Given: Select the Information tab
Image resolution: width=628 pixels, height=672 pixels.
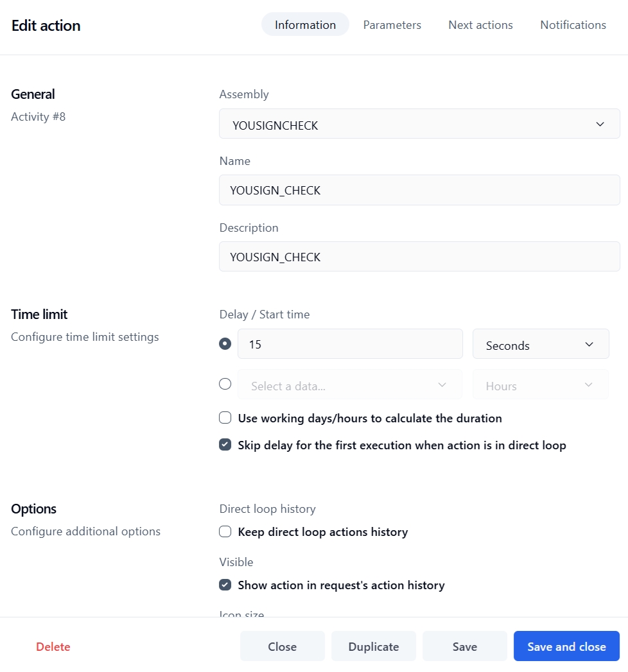Looking at the screenshot, I should [x=305, y=25].
